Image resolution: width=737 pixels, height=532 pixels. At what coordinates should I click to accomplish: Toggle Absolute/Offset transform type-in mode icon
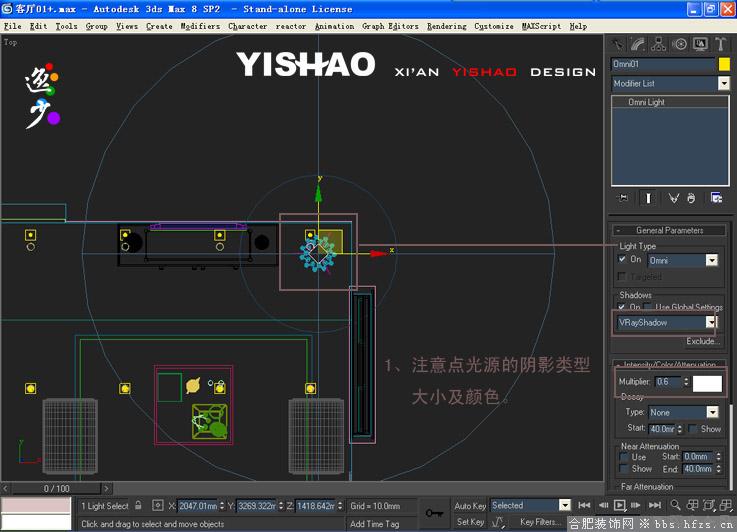157,506
